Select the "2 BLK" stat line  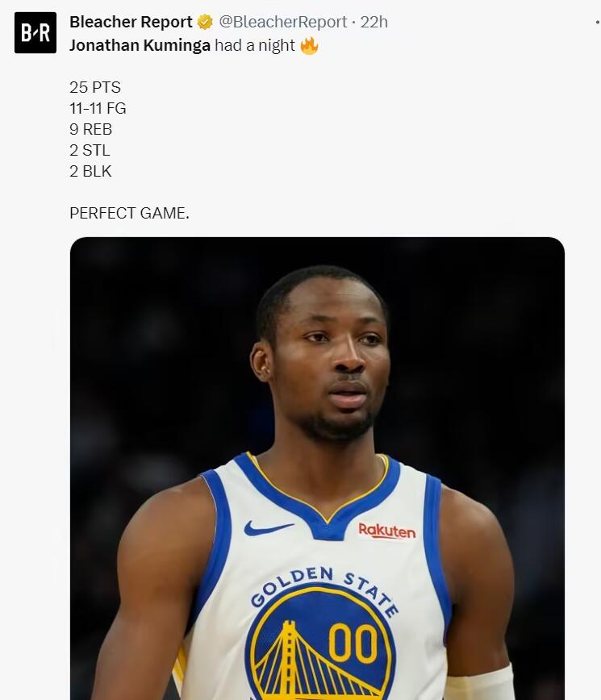coord(90,171)
